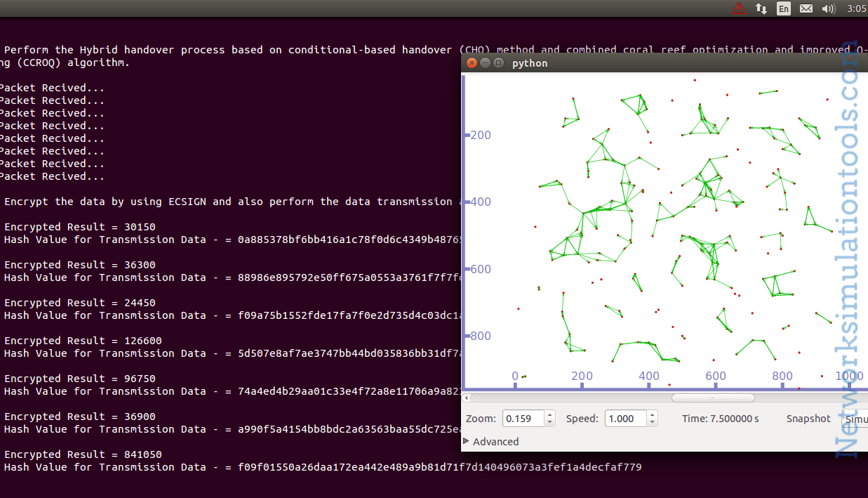
Task: Click the clock showing 3:05 to open calendar
Action: pos(856,8)
